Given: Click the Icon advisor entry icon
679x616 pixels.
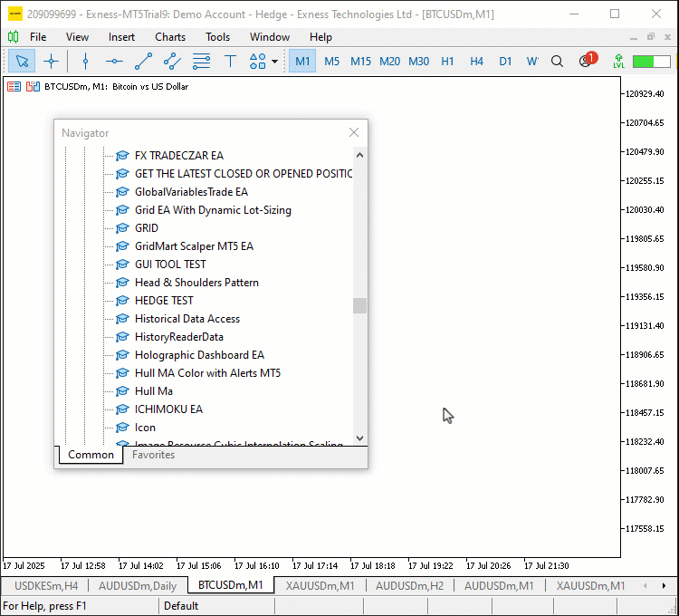Looking at the screenshot, I should [x=122, y=428].
